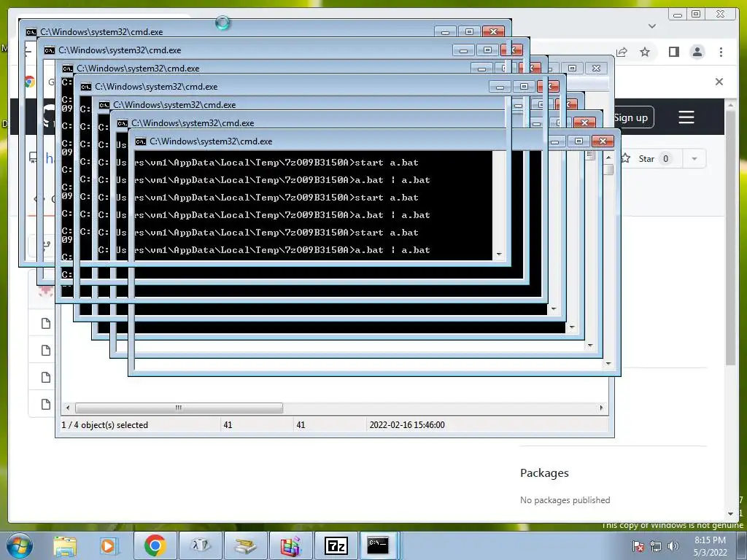The width and height of the screenshot is (747, 560).
Task: Open rearmost cmd.exe window system icon
Action: pyautogui.click(x=31, y=32)
